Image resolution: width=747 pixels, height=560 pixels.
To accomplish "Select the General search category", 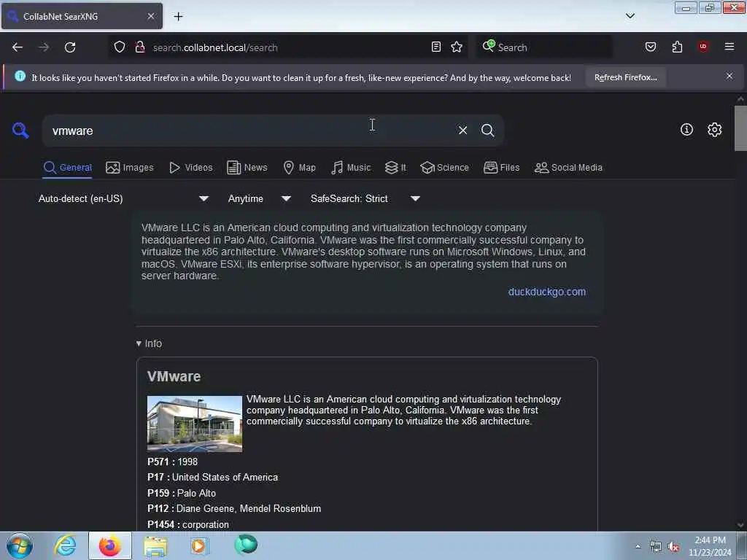I will (x=68, y=168).
